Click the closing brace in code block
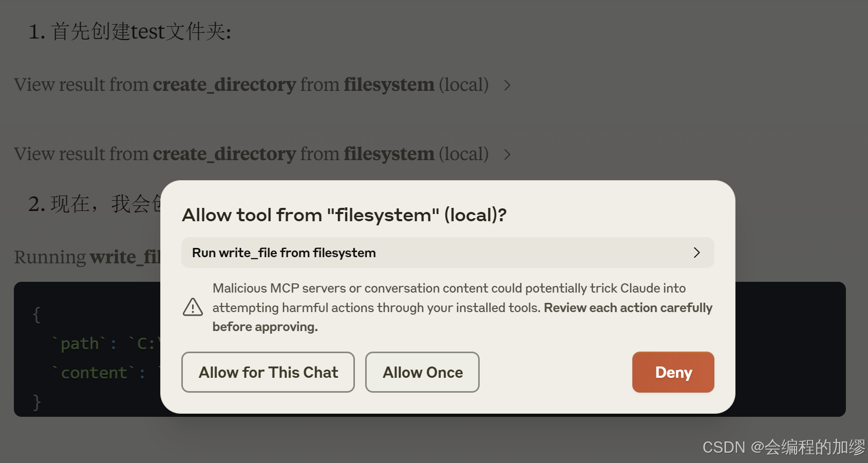The width and height of the screenshot is (868, 463). (x=36, y=402)
